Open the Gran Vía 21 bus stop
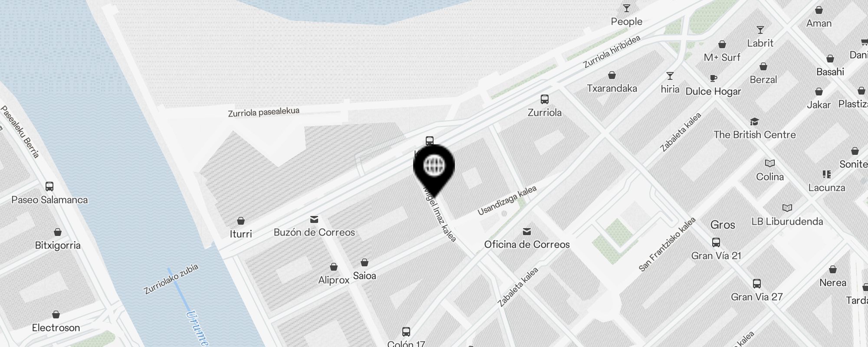Screen dimensions: 868x347 pyautogui.click(x=716, y=242)
